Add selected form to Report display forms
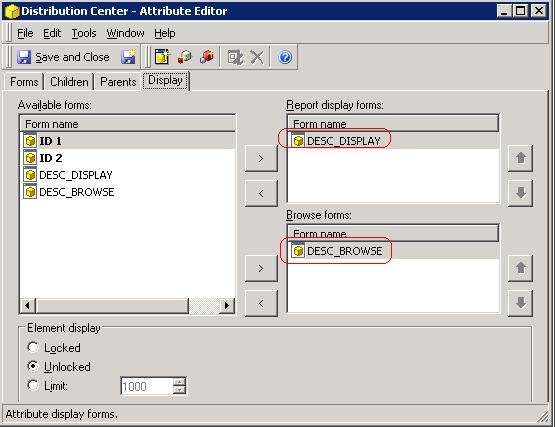556x427 pixels. (261, 158)
